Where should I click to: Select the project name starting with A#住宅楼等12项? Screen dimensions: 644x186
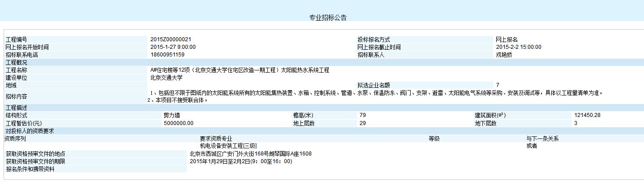(x=240, y=70)
